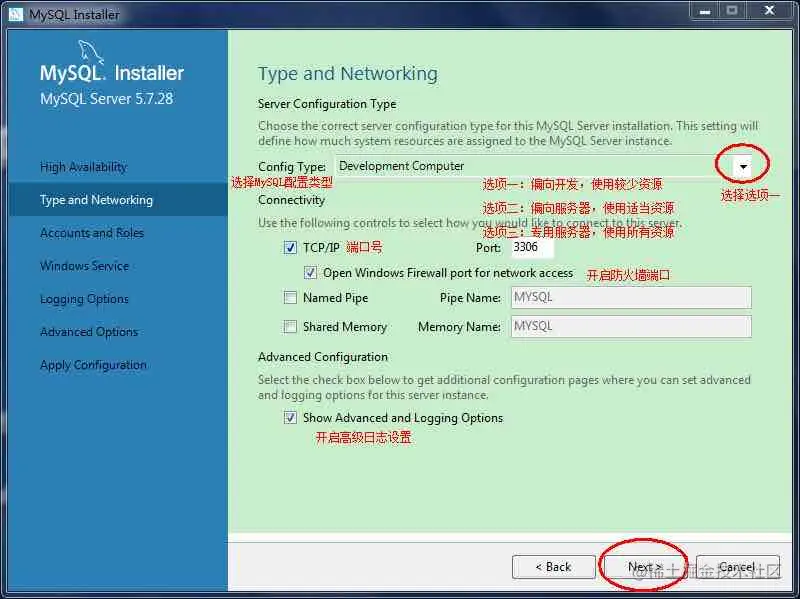800x599 pixels.
Task: Click the Config Type label
Action: (x=292, y=167)
